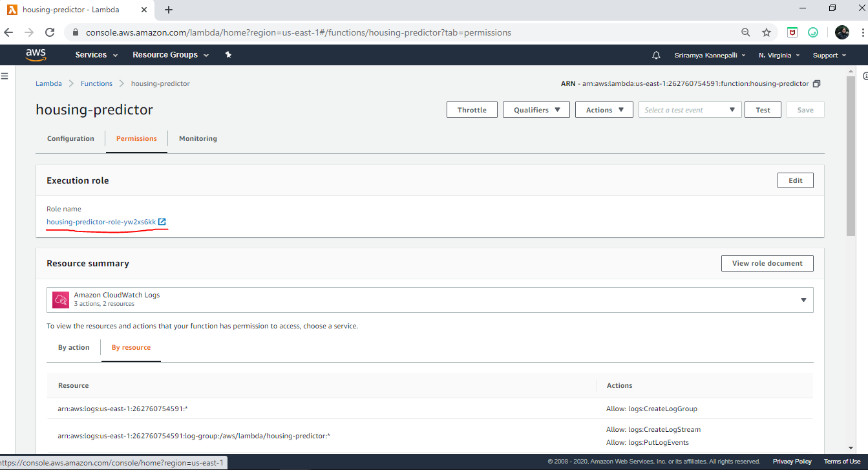Open the housing-predictor-role-yw2xs6kk role link

tap(100, 220)
